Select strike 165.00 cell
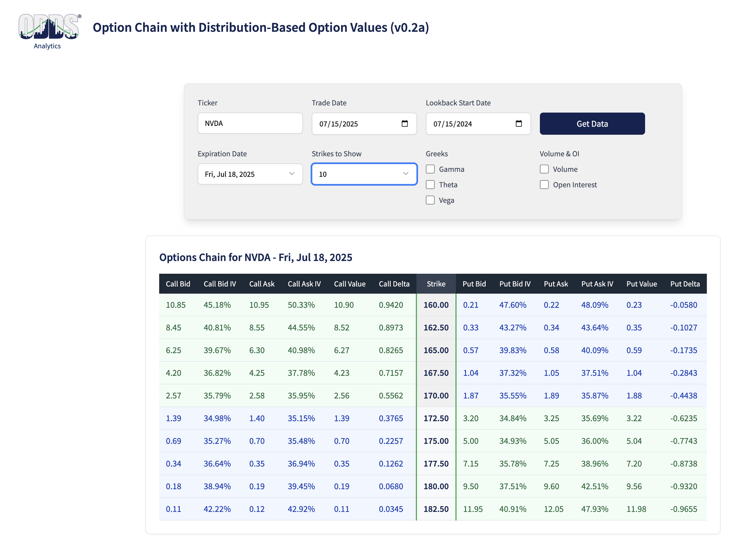The height and width of the screenshot is (560, 742). 436,350
